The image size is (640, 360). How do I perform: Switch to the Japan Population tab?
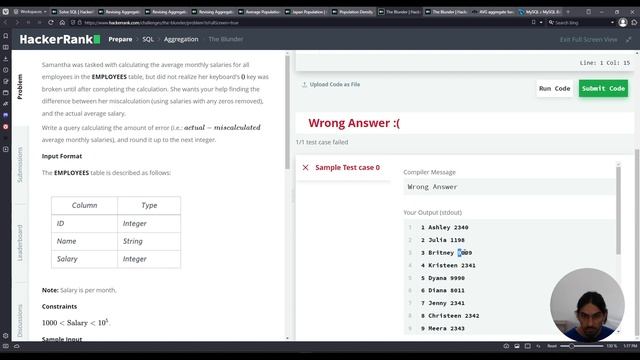click(305, 12)
